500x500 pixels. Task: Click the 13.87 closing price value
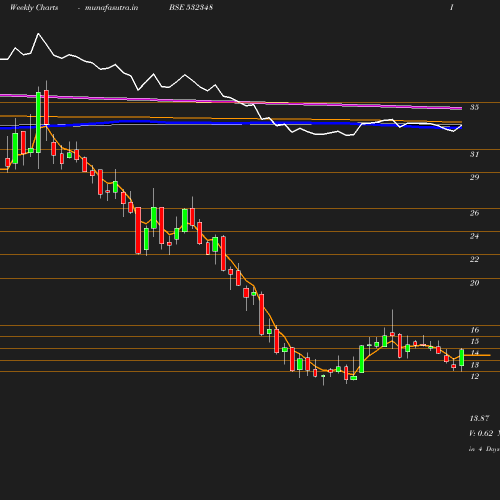(x=480, y=418)
